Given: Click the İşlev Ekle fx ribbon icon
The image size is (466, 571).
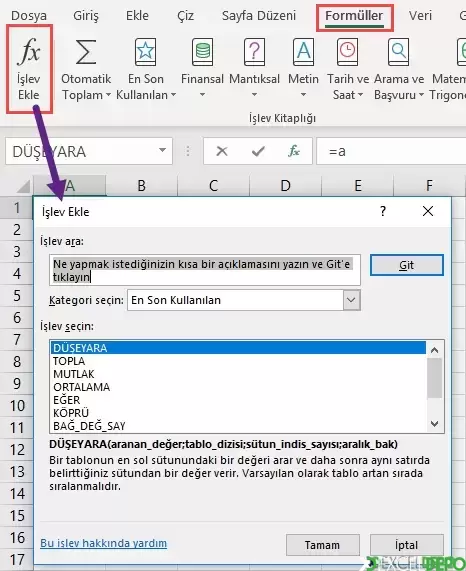Looking at the screenshot, I should click(x=29, y=51).
